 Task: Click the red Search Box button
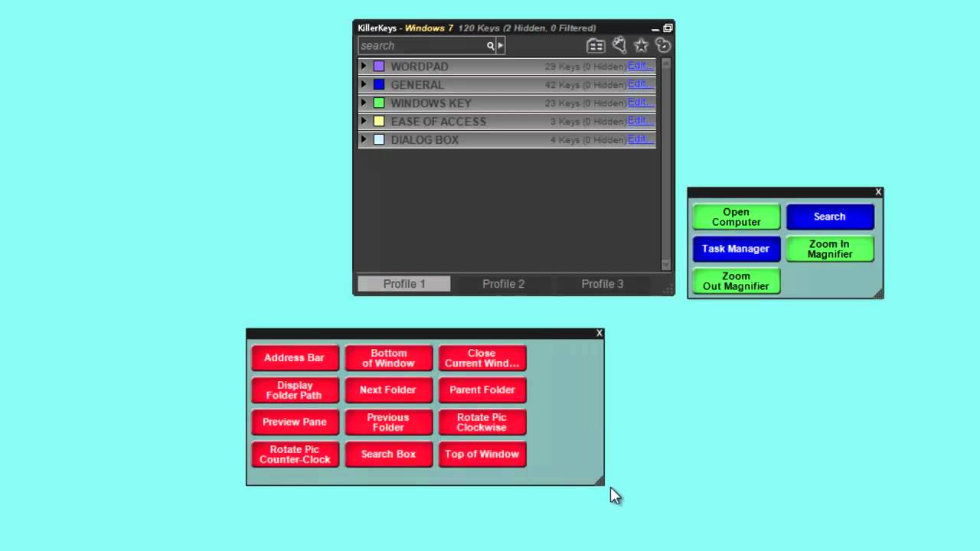click(x=389, y=455)
